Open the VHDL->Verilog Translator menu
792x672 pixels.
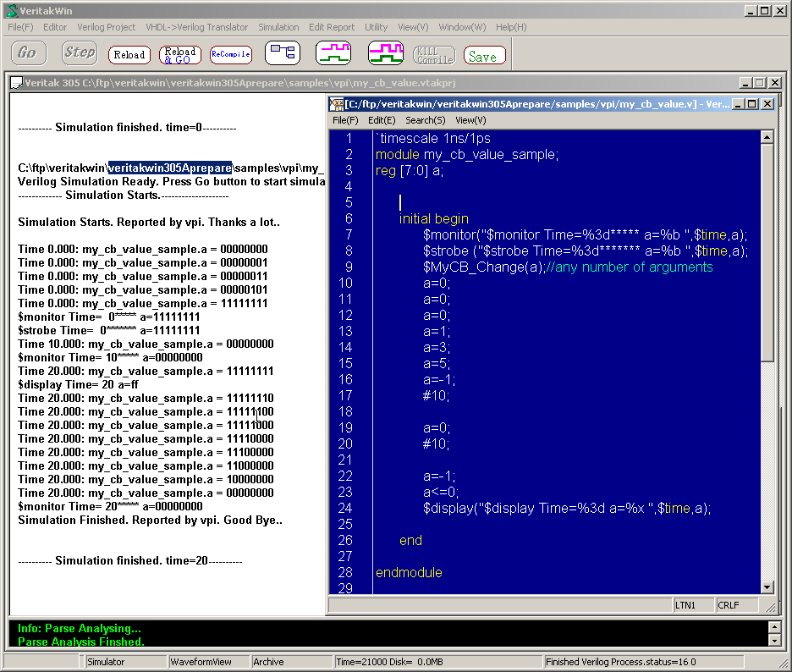(196, 27)
